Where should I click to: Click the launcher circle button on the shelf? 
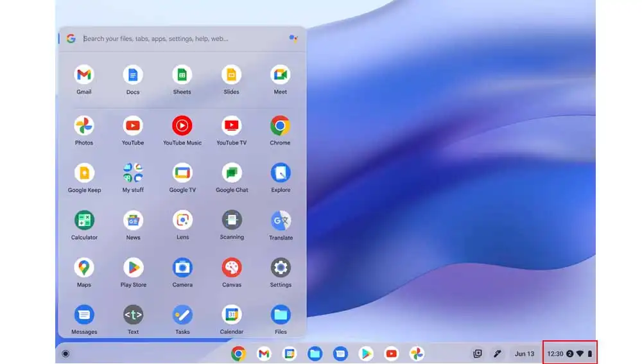65,353
